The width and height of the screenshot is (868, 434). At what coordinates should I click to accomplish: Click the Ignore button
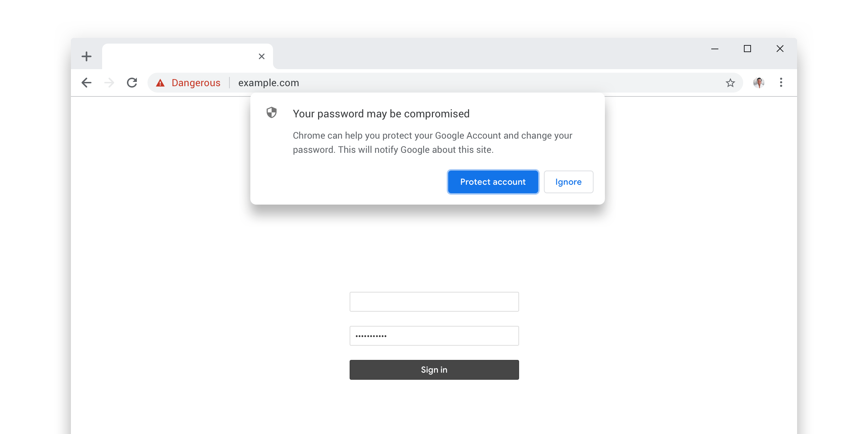click(567, 182)
